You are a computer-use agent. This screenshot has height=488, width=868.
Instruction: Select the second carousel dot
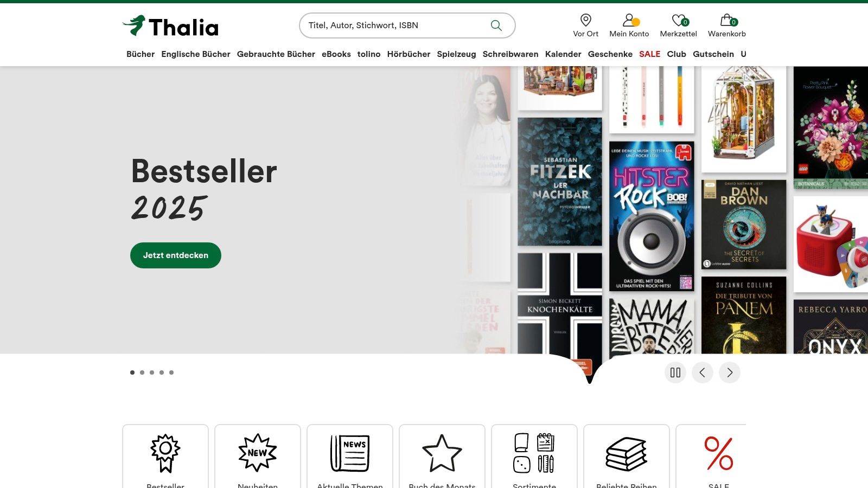(142, 373)
